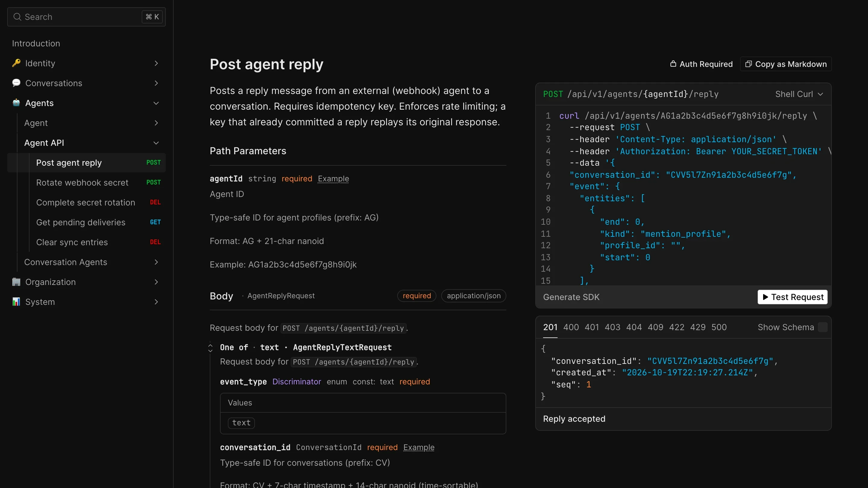Click the search magnifier icon

pos(17,17)
